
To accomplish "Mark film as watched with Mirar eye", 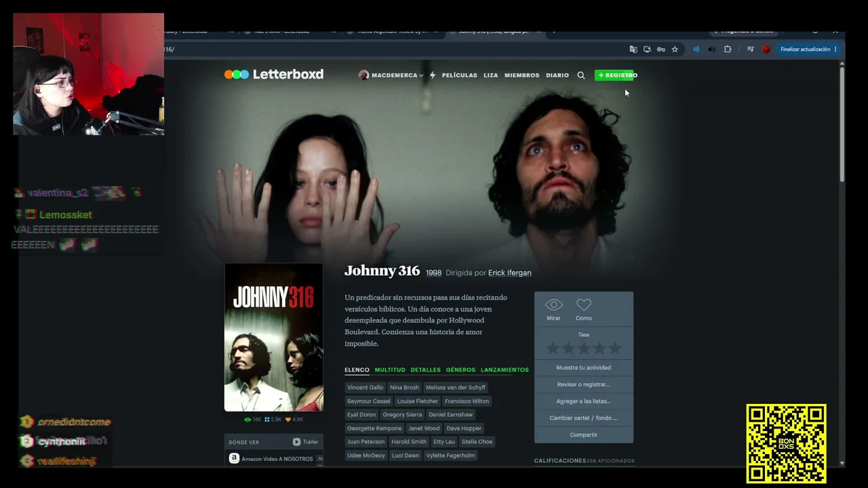I will 553,309.
